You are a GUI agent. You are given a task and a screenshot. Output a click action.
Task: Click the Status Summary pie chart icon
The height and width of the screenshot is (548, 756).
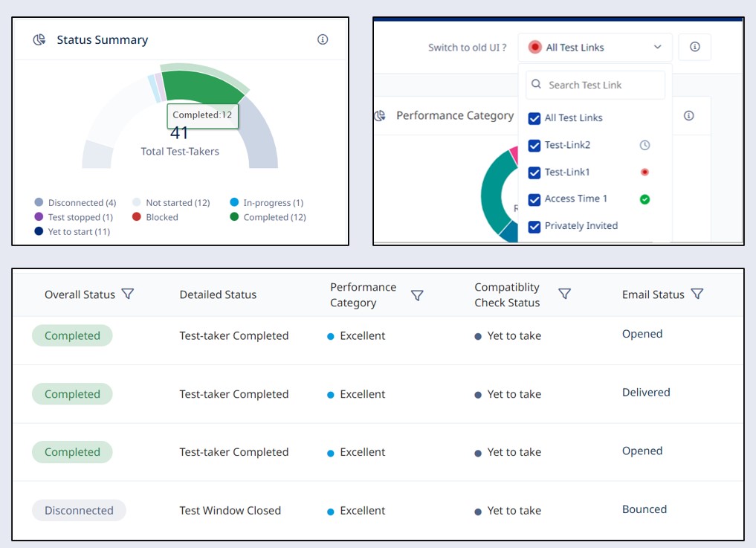tap(38, 39)
